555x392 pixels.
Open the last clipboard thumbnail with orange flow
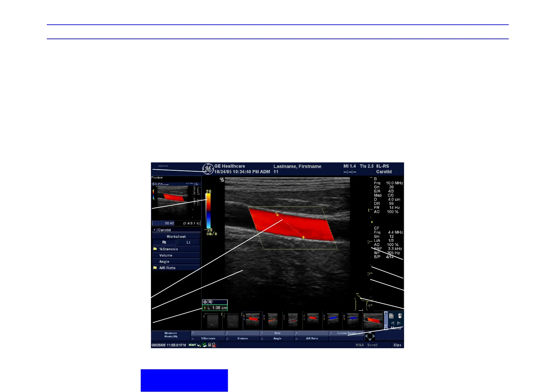click(x=373, y=321)
